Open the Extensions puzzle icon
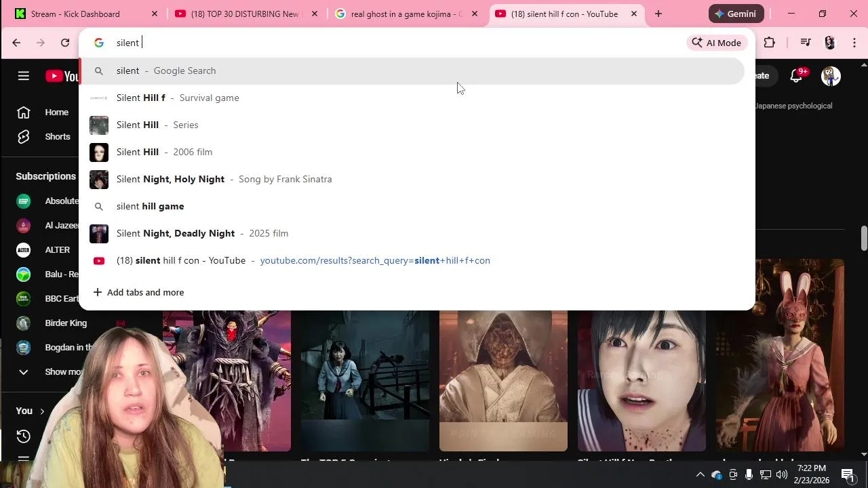This screenshot has height=488, width=868. tap(769, 43)
